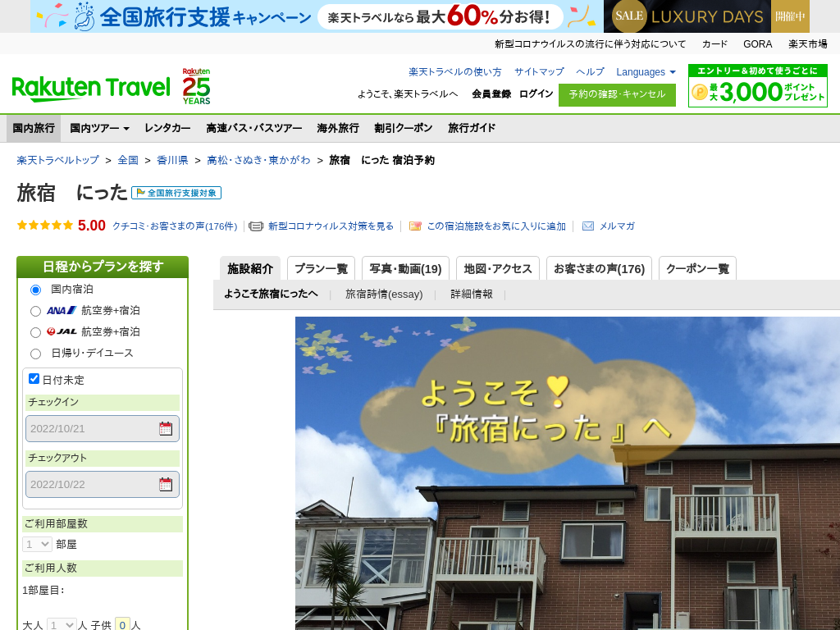This screenshot has width=840, height=630.
Task: Open the カード link
Action: (x=714, y=44)
